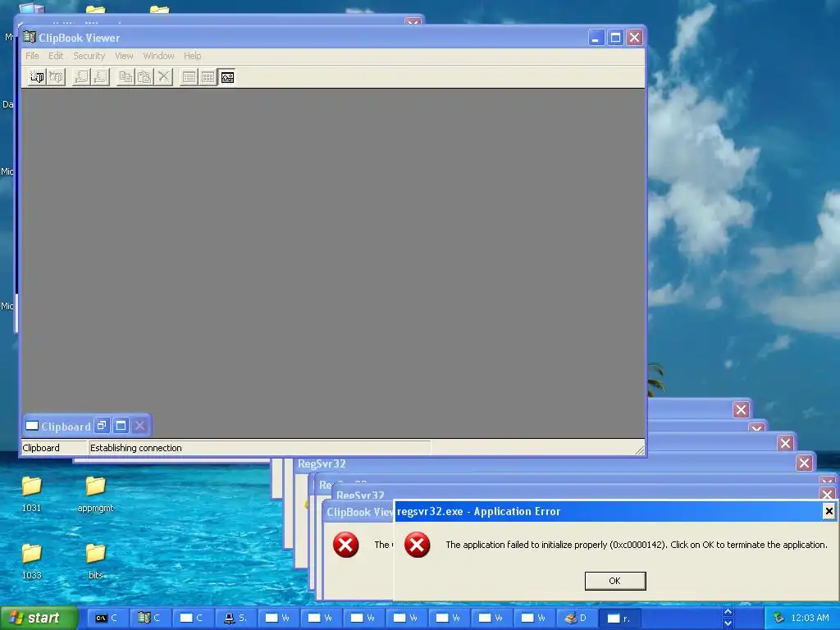
Task: Click the Paste toolbar icon
Action: (144, 77)
